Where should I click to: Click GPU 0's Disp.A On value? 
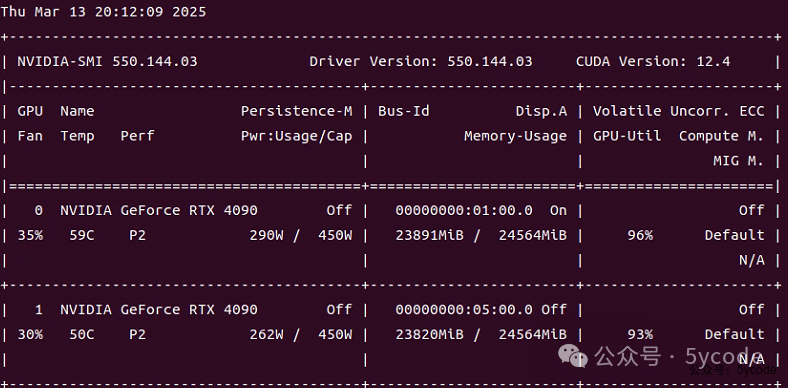pyautogui.click(x=558, y=211)
